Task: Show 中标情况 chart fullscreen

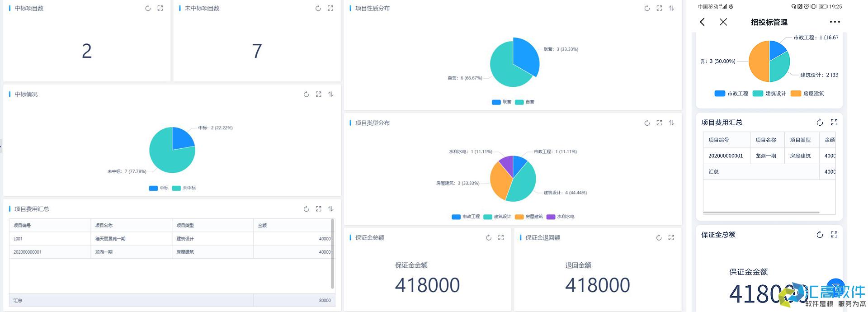Action: [x=319, y=94]
